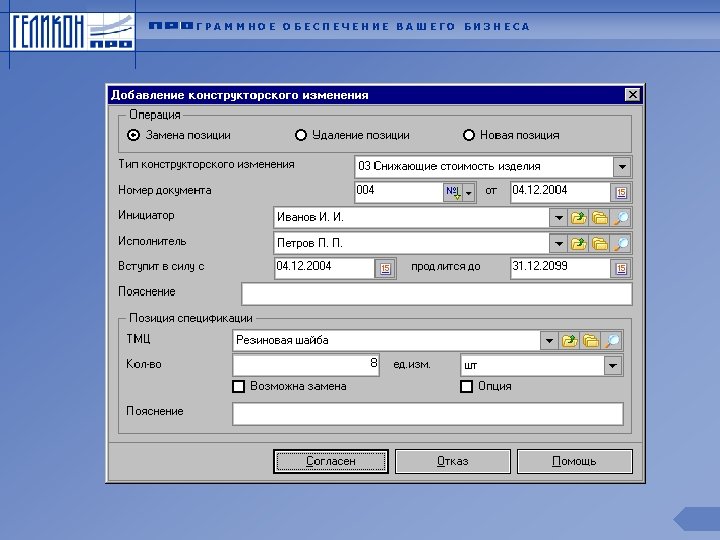Select the 'Удаление позиции' radio button
Viewport: 720px width, 540px height.
[x=301, y=135]
